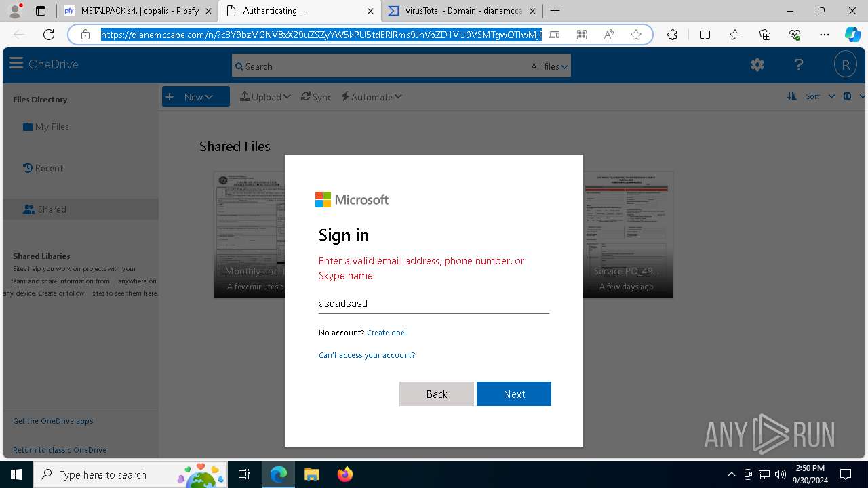The width and height of the screenshot is (868, 488).
Task: Open Browser essentials heart icon
Action: point(795,35)
